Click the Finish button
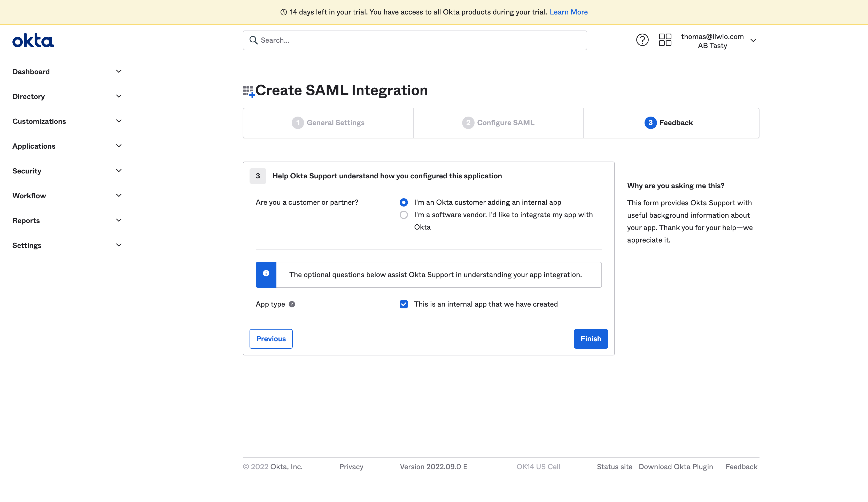This screenshot has width=868, height=502. tap(591, 339)
